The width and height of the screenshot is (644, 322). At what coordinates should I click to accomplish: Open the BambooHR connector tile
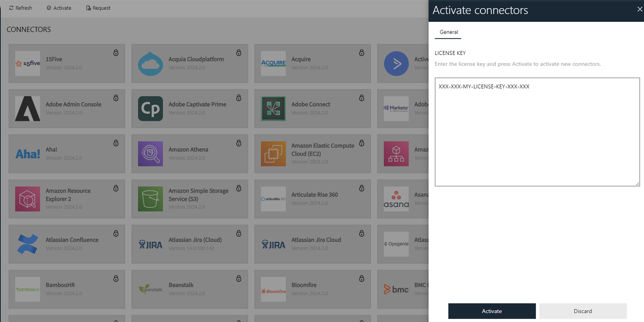click(x=66, y=289)
